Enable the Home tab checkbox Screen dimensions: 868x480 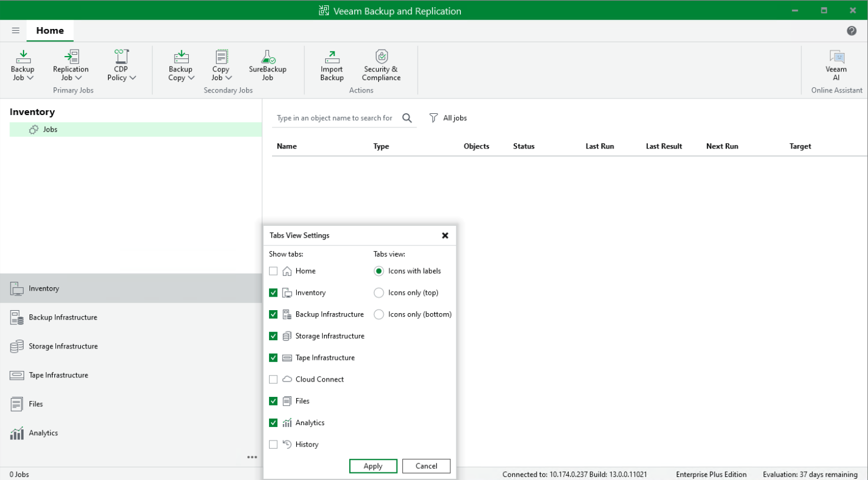tap(273, 271)
